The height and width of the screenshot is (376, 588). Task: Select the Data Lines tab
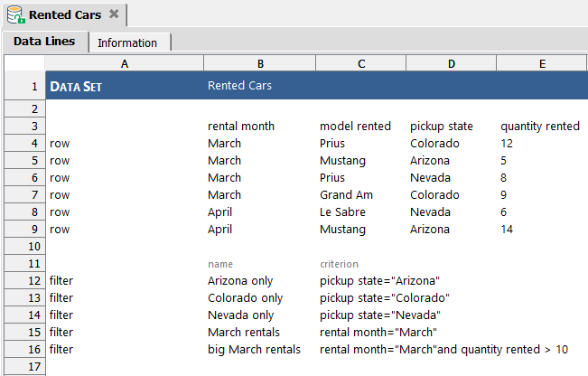(44, 42)
